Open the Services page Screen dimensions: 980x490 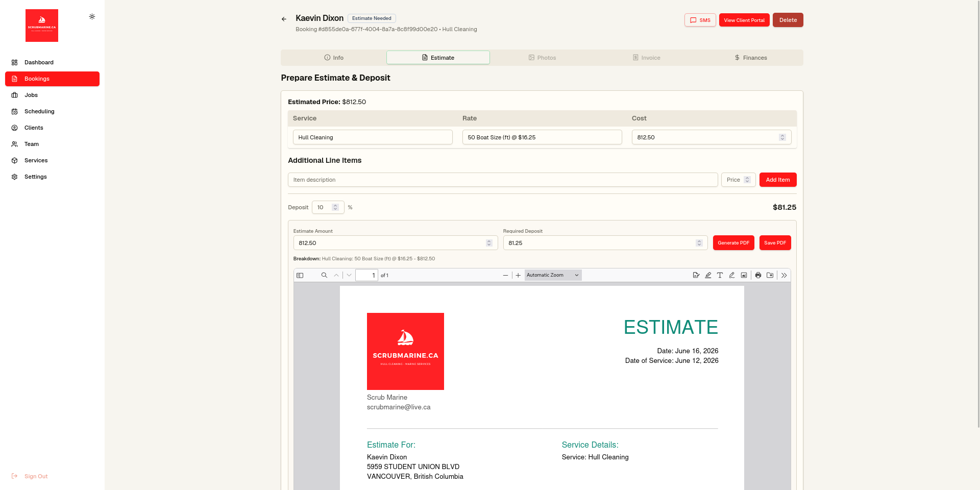(52, 160)
